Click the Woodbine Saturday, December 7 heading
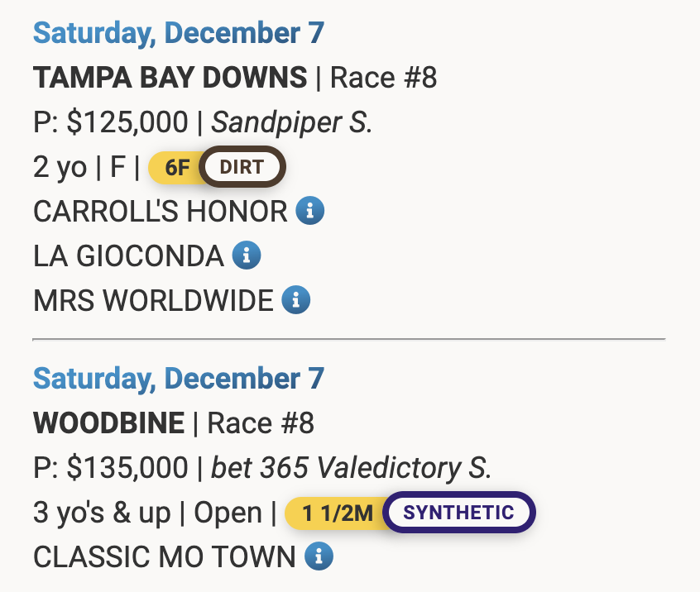This screenshot has width=700, height=592. point(178,379)
